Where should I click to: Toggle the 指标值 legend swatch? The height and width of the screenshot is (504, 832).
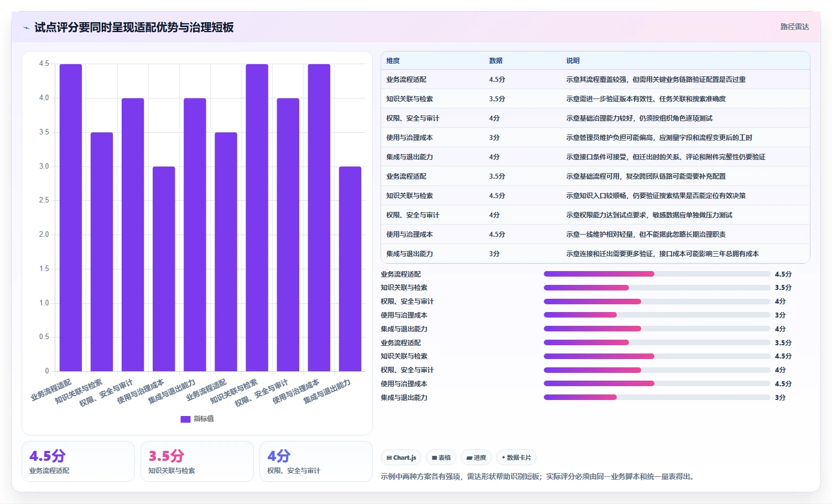(185, 419)
